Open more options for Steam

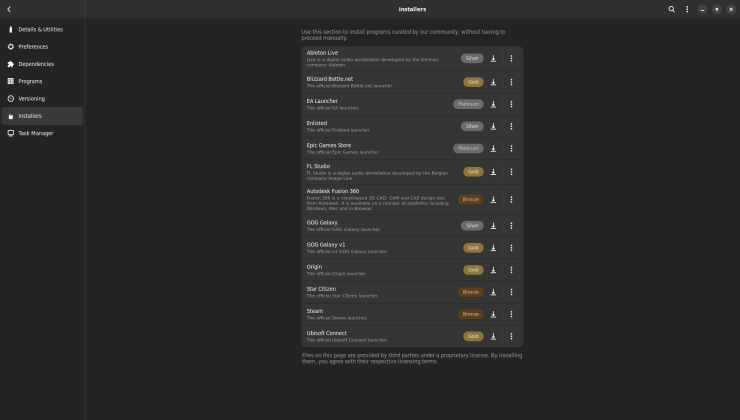(x=511, y=314)
